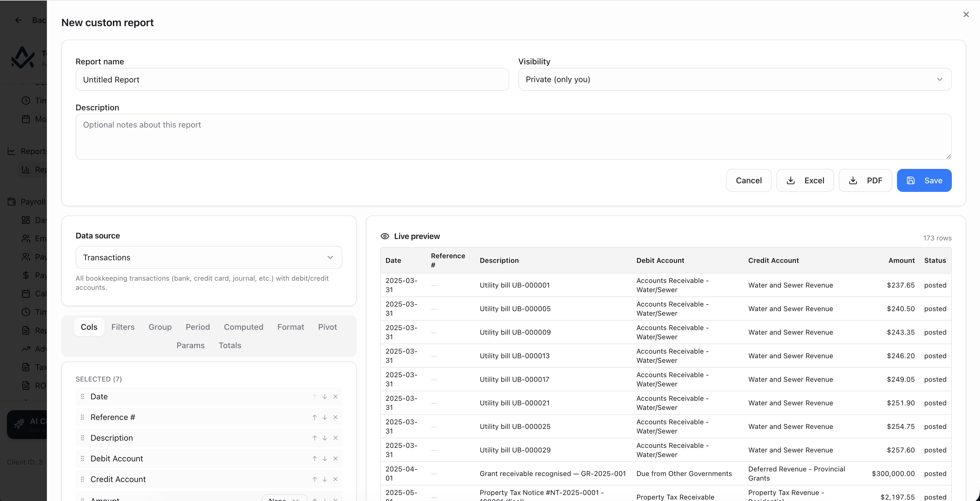The image size is (980, 501).
Task: Move Reference # column down
Action: (x=325, y=417)
